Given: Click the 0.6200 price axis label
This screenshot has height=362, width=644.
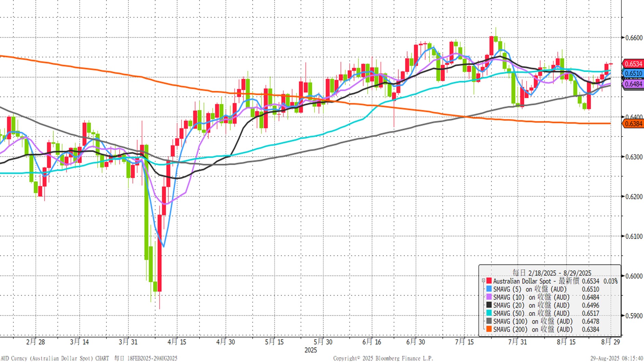Looking at the screenshot, I should click(634, 196).
